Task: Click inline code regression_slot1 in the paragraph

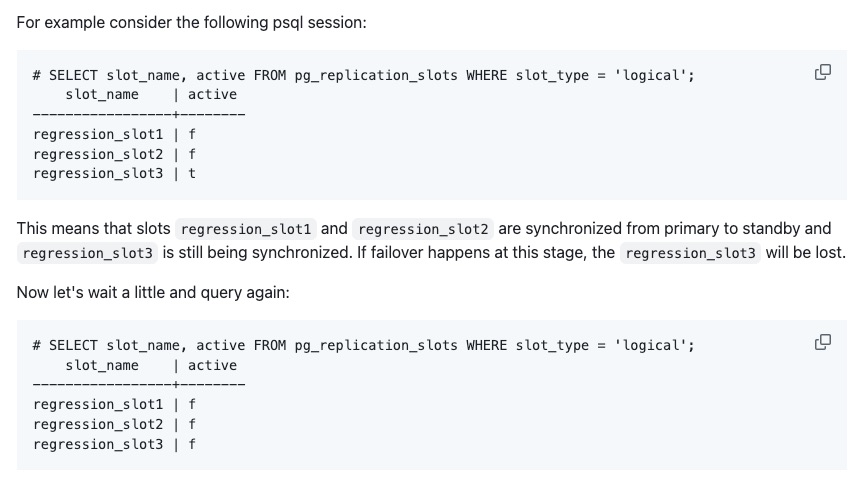Action: coord(247,229)
